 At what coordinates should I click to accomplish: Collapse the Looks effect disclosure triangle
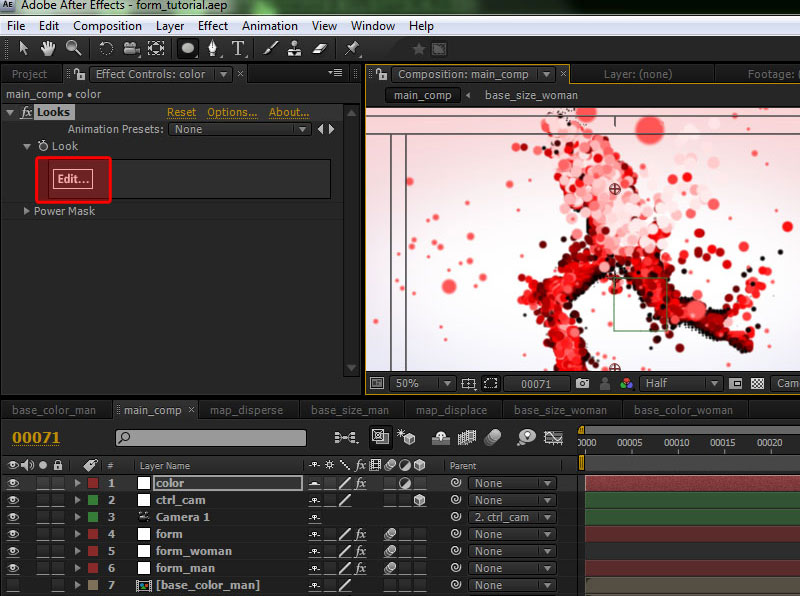[10, 112]
